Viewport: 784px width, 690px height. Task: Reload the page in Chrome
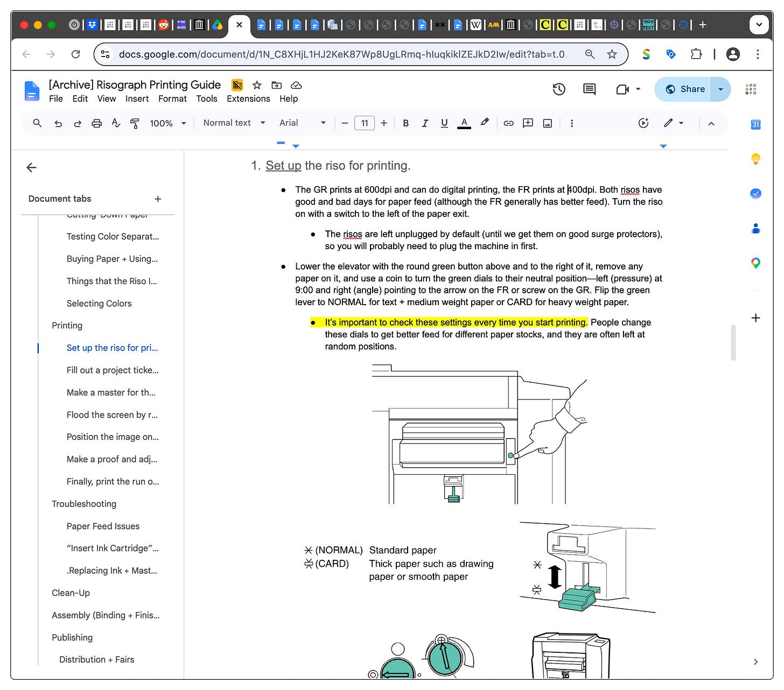[76, 54]
